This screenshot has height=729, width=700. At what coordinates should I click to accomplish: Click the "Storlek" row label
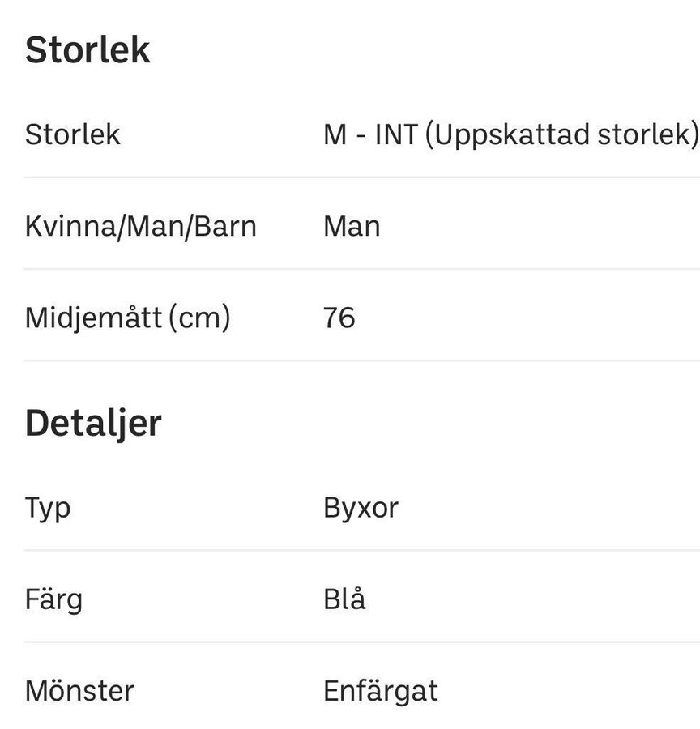[72, 134]
